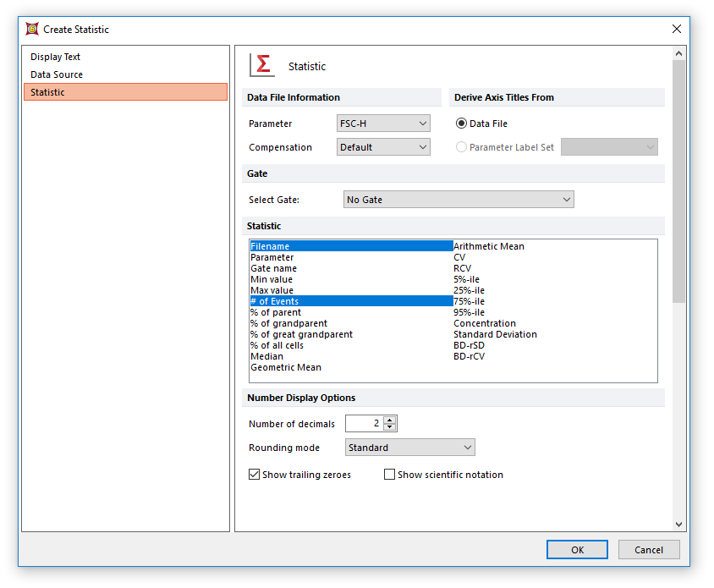Select Standard Deviation in statistic list

495,334
